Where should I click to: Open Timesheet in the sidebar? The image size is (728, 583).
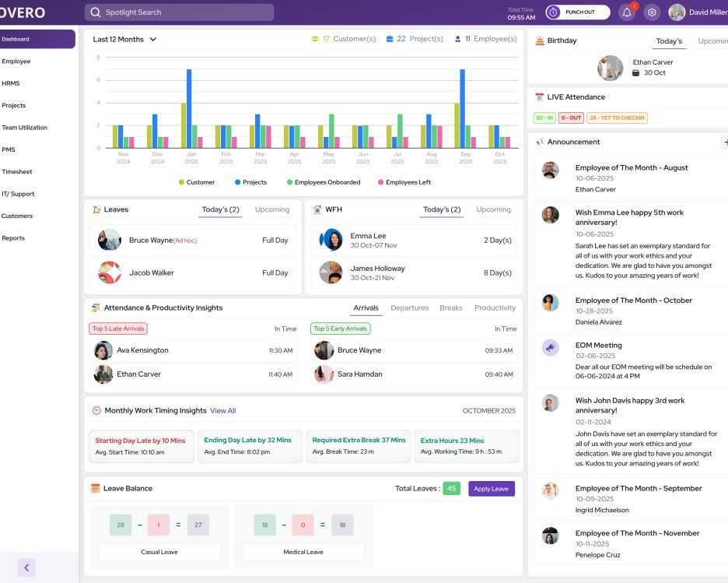pyautogui.click(x=16, y=172)
